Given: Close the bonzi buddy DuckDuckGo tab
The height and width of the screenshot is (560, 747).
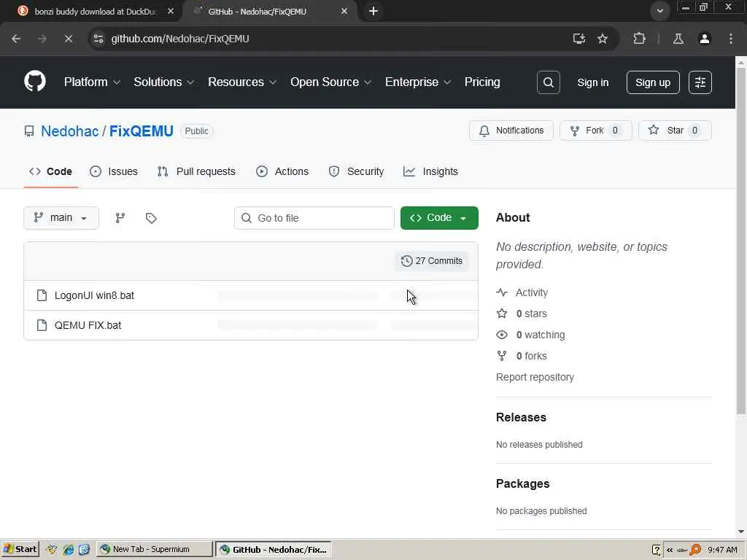Looking at the screenshot, I should (x=171, y=11).
